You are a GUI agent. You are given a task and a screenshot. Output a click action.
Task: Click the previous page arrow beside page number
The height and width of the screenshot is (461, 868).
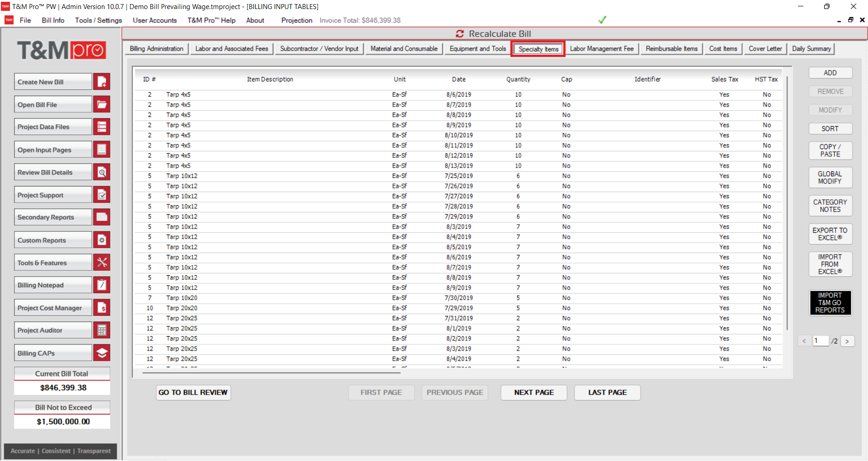[x=804, y=341]
